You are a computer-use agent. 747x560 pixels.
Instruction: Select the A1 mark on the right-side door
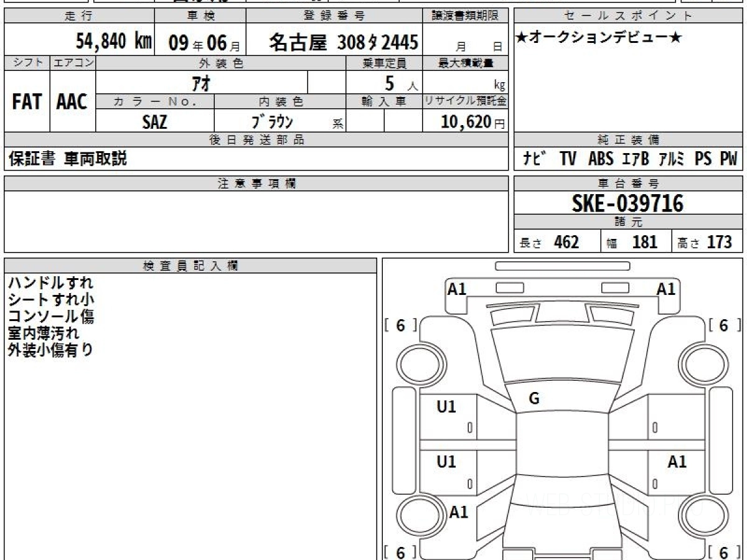click(677, 462)
